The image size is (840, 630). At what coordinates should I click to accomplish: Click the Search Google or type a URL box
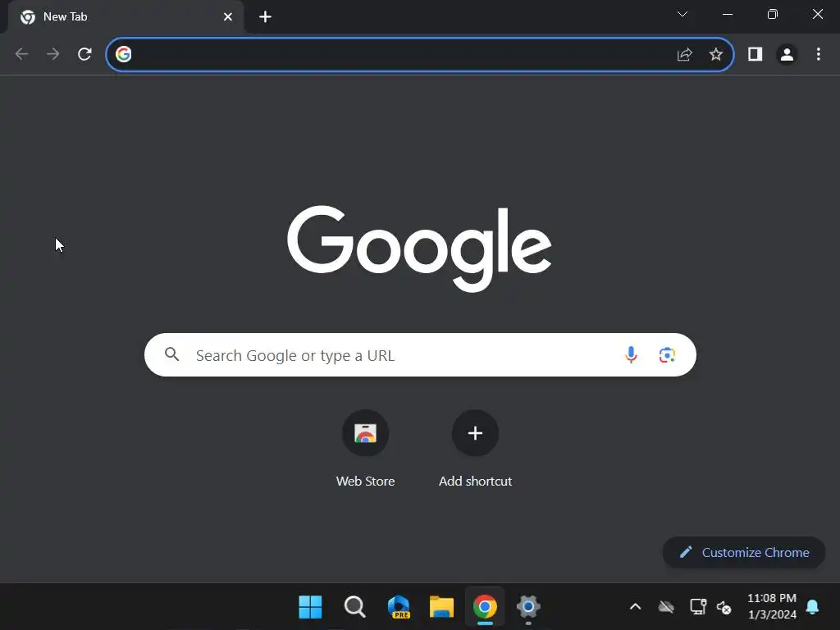pyautogui.click(x=420, y=354)
